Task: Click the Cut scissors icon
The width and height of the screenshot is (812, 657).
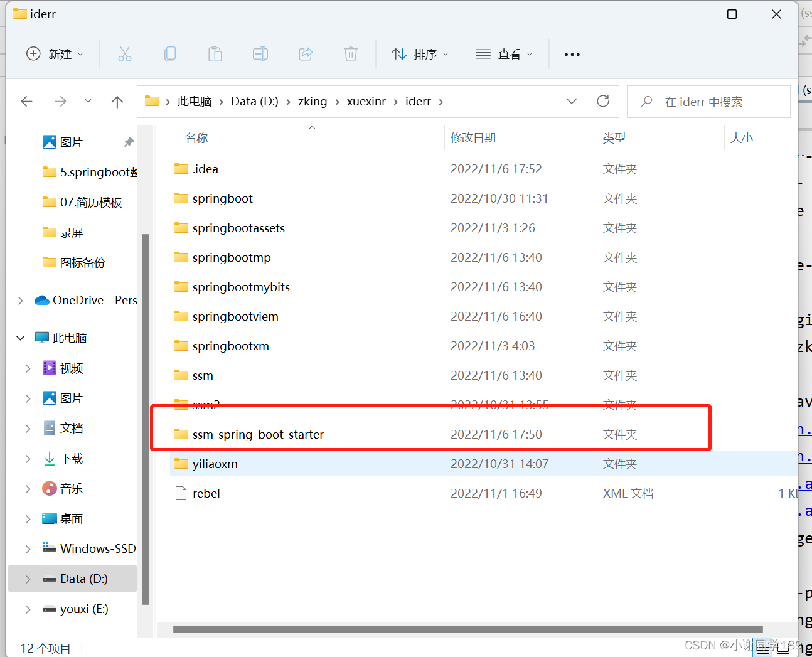Action: [125, 55]
